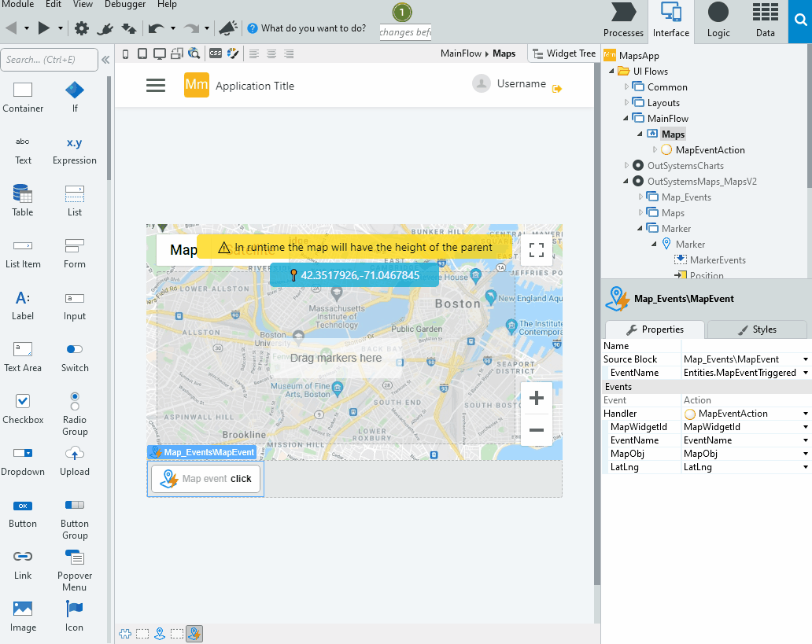Align content to the left
Viewport: 812px width, 644px height.
click(253, 53)
